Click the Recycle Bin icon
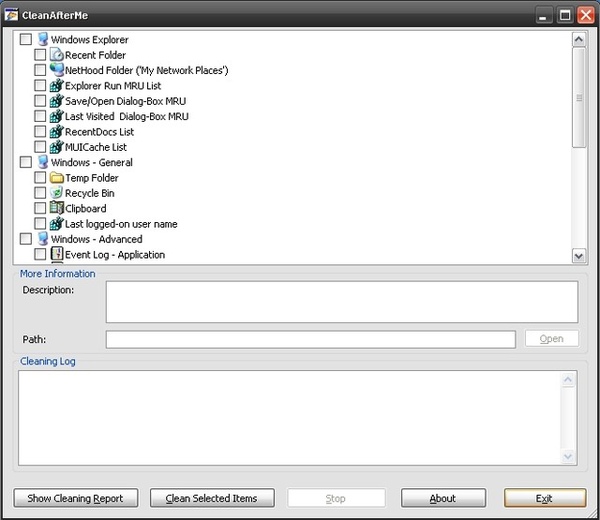This screenshot has width=600, height=520. 57,193
